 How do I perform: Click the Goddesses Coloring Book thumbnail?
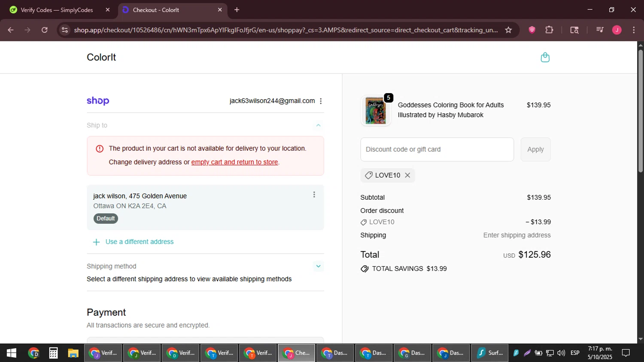click(376, 110)
